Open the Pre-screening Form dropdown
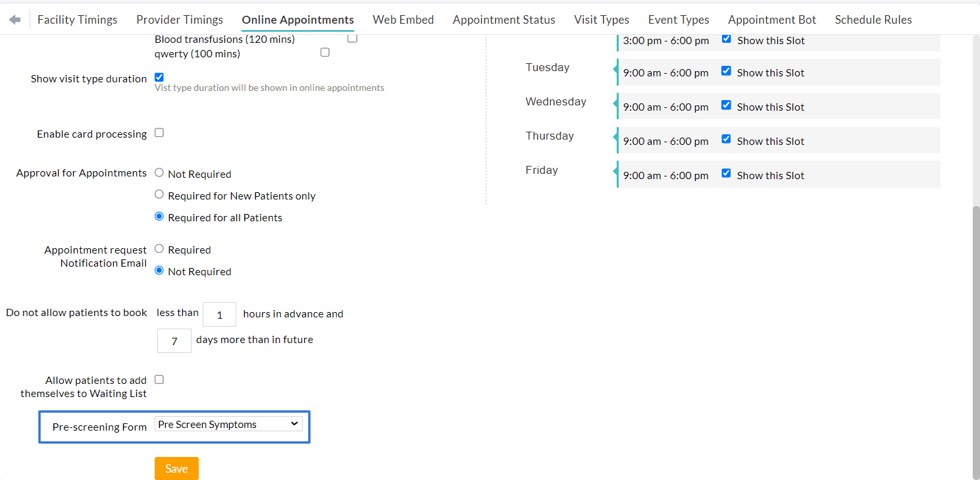This screenshot has height=480, width=980. pyautogui.click(x=228, y=423)
